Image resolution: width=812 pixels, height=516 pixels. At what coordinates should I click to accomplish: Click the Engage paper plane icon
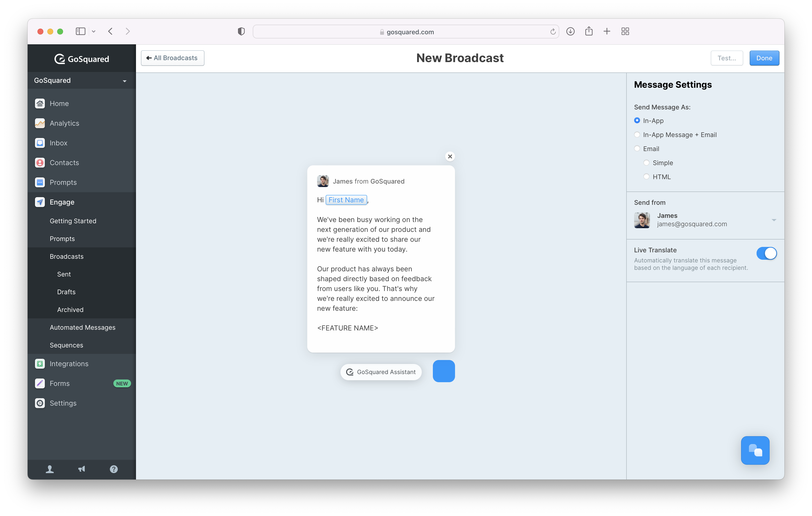[x=40, y=202]
